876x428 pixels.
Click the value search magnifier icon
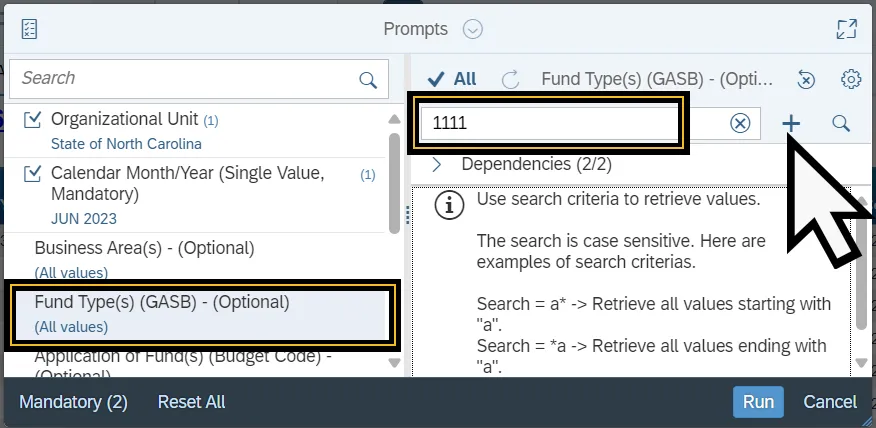tap(841, 123)
